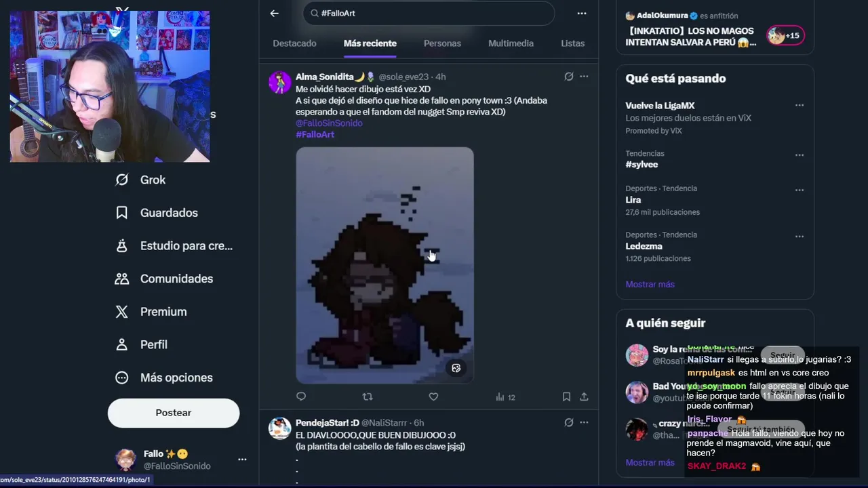View the post's analytics showing 12 views
Image resolution: width=868 pixels, height=488 pixels.
[x=505, y=397]
